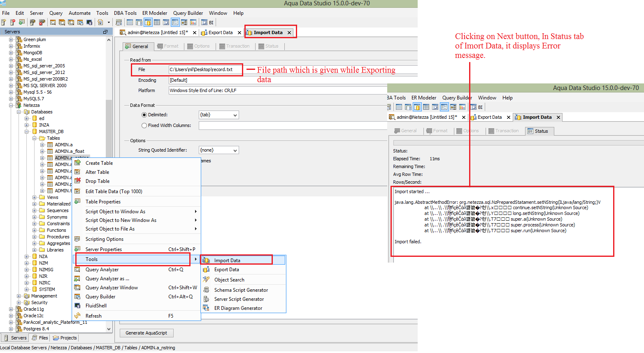Image resolution: width=644 pixels, height=353 pixels.
Task: Switch to Export Data tab in left window
Action: coord(221,32)
